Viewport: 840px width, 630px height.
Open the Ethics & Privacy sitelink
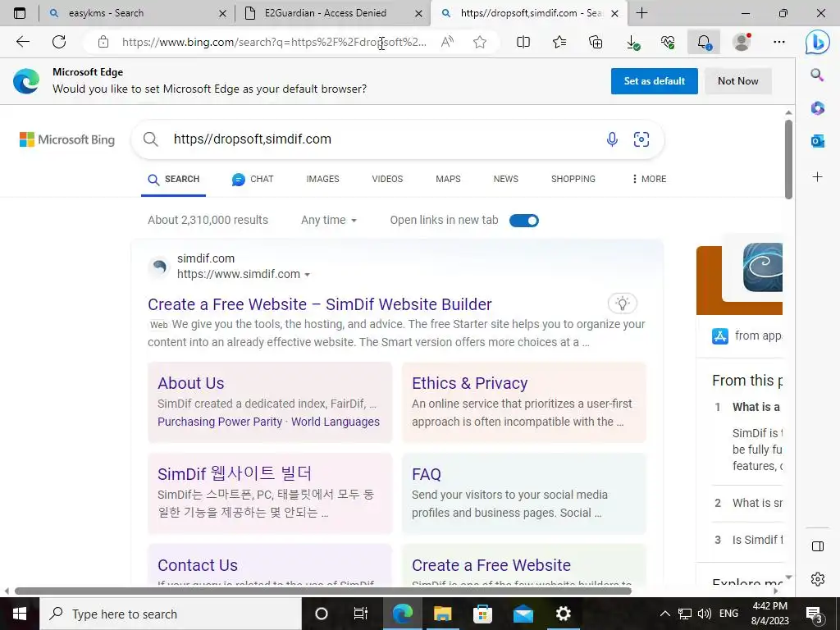[x=470, y=383]
